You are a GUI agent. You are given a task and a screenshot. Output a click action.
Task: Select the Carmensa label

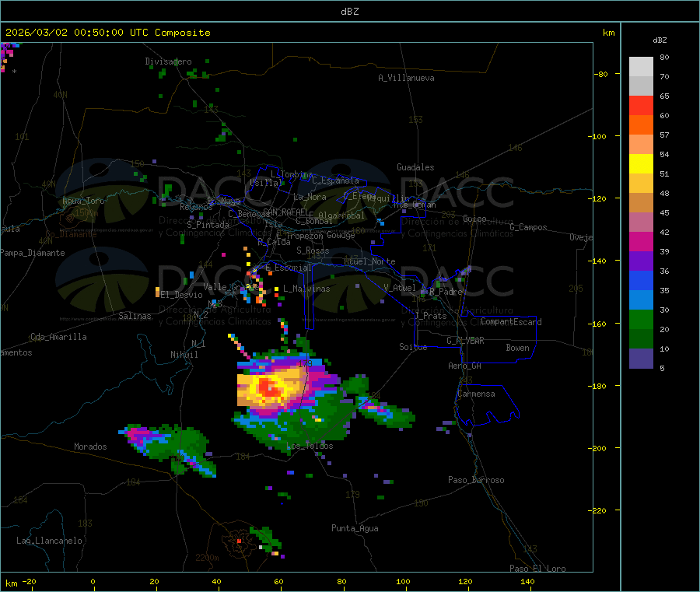point(476,394)
